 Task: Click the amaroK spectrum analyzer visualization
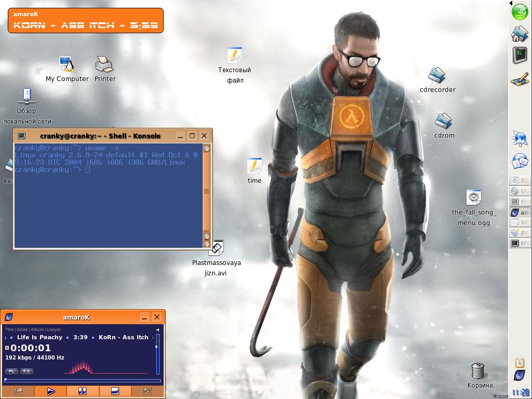[x=105, y=367]
